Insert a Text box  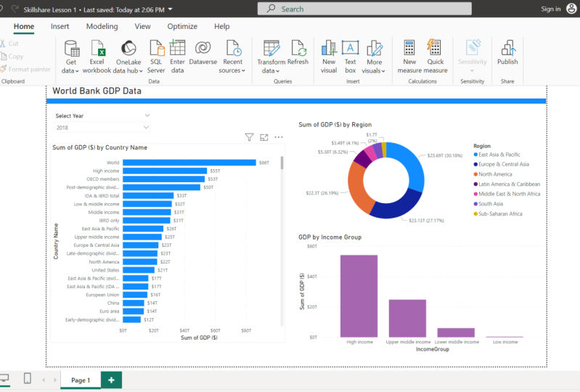tap(350, 57)
